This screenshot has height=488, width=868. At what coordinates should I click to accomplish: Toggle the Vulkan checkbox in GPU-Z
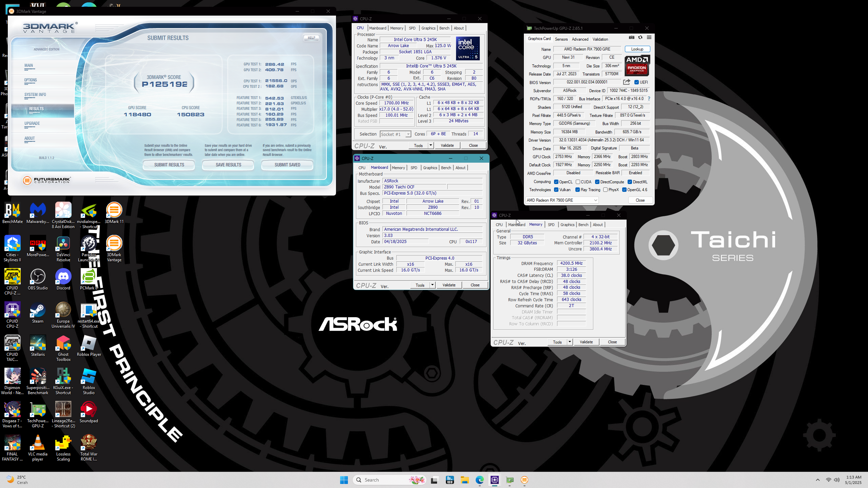556,190
